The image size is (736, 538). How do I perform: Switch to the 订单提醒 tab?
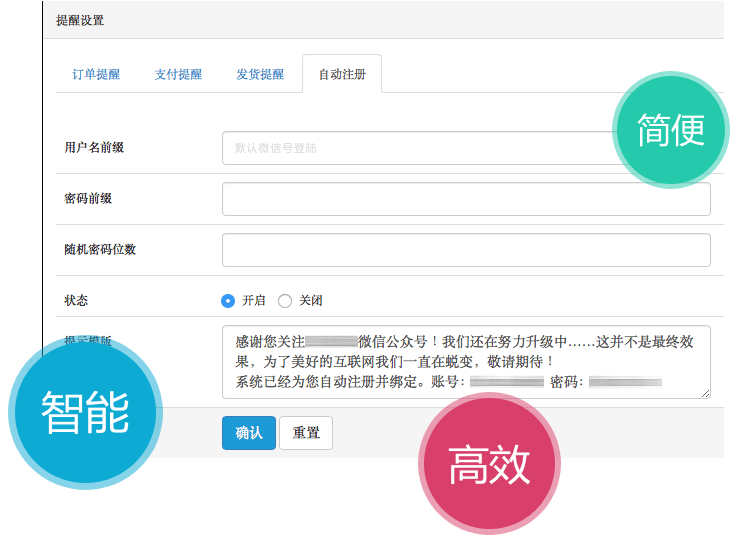tap(96, 75)
